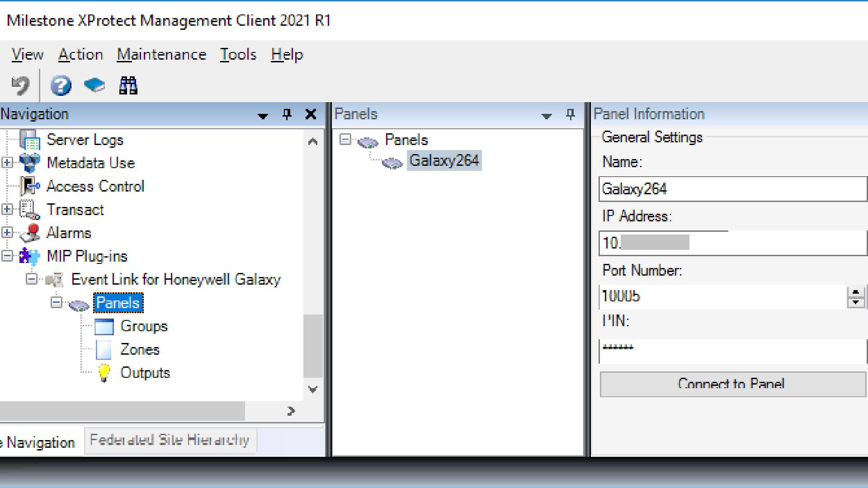
Task: Click the Connect to Panel button
Action: (x=730, y=384)
